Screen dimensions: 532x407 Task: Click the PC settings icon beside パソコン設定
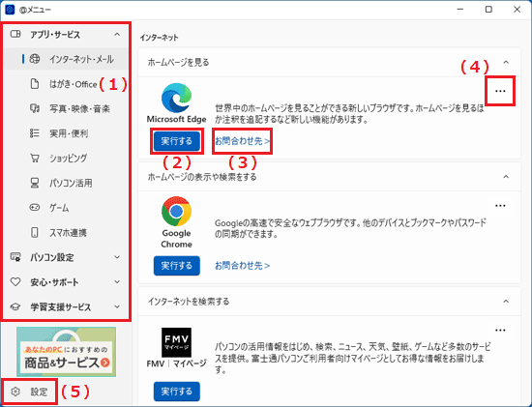coord(15,257)
